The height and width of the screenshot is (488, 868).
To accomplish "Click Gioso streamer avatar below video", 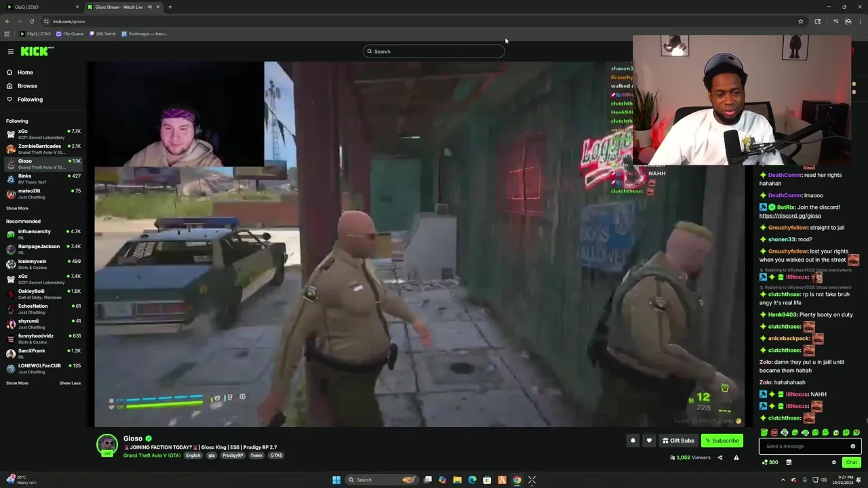I will [107, 445].
